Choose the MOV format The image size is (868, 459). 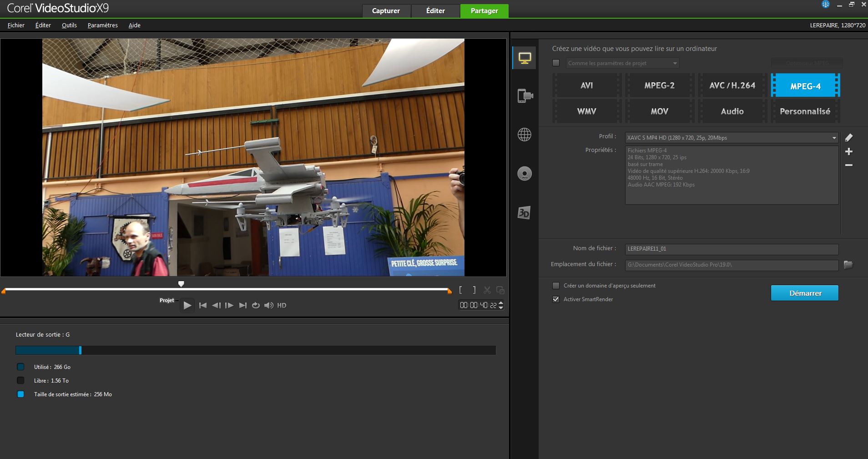(x=660, y=111)
